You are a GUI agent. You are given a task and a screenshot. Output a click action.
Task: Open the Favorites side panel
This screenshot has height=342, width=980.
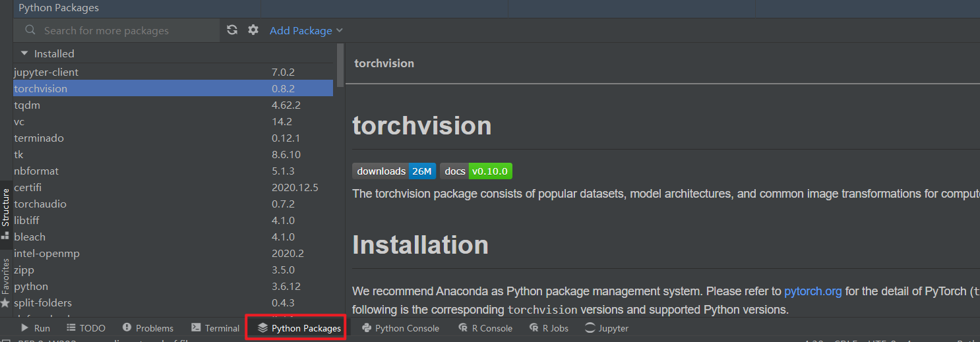(x=6, y=282)
